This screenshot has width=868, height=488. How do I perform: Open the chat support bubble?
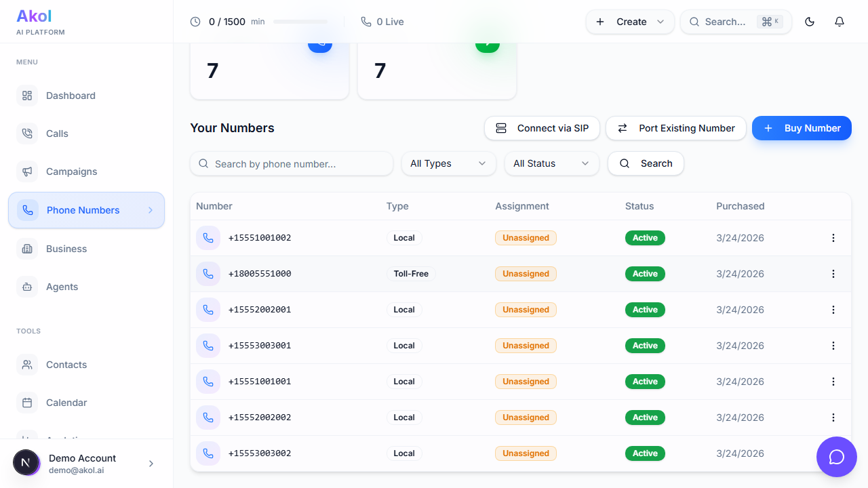pyautogui.click(x=836, y=457)
